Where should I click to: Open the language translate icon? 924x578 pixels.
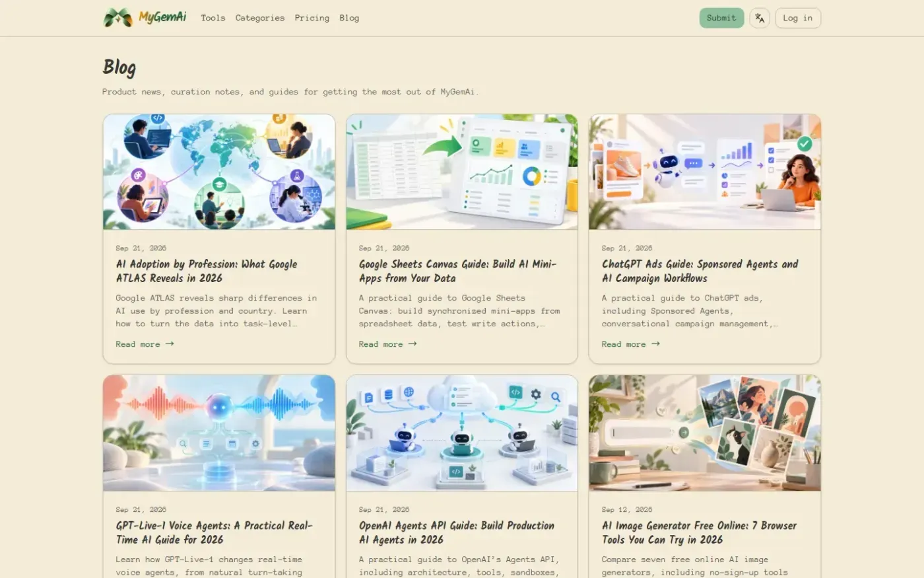tap(760, 18)
